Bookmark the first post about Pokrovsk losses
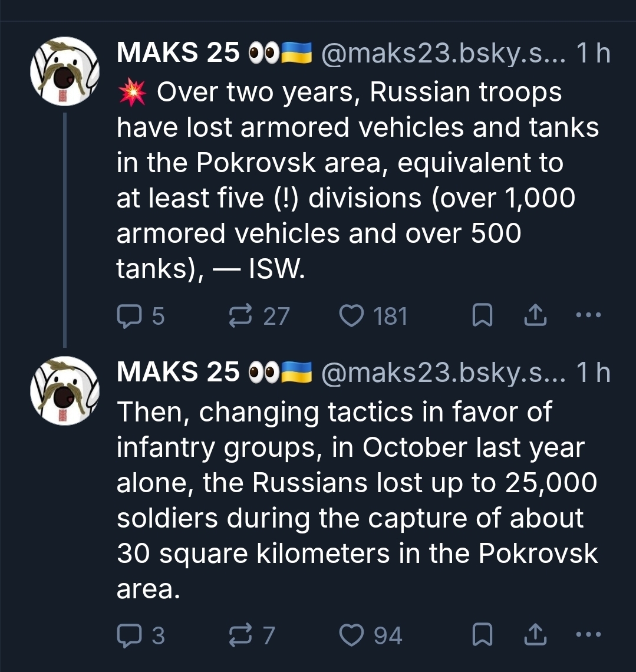The height and width of the screenshot is (672, 636). click(x=482, y=317)
